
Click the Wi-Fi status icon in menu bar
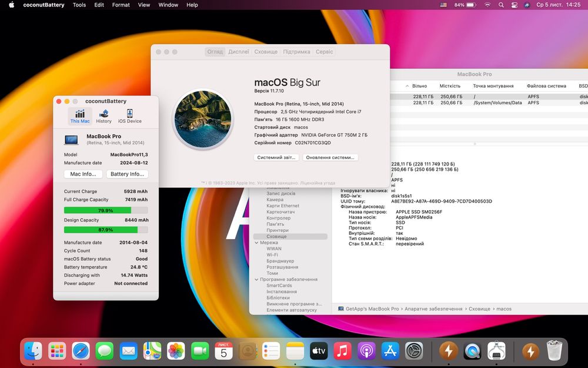[x=487, y=5]
